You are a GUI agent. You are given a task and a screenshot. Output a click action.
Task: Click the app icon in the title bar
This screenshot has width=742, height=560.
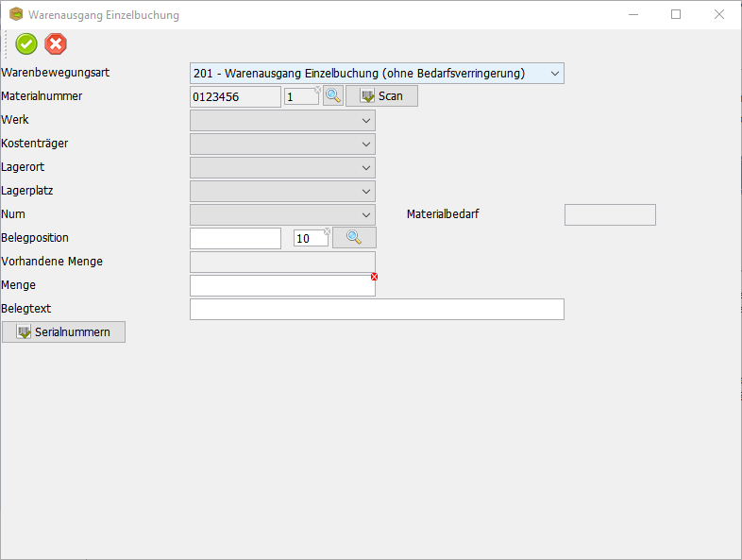click(x=15, y=15)
